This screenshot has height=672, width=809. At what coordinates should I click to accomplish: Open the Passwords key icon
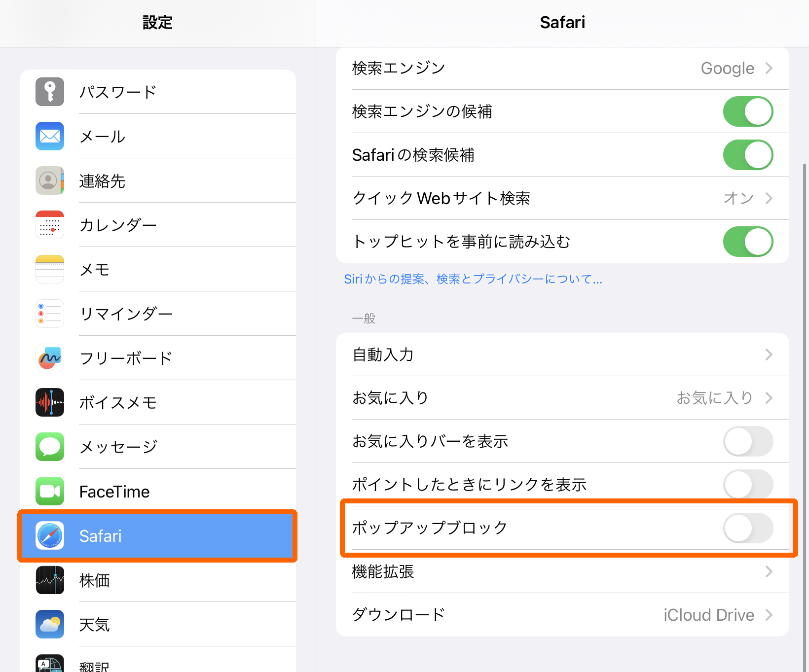click(x=50, y=92)
